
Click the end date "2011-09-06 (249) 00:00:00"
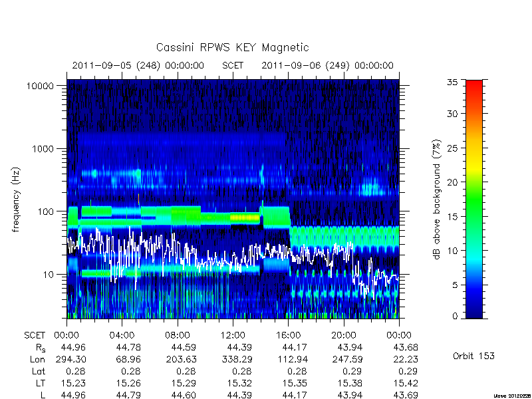[327, 65]
